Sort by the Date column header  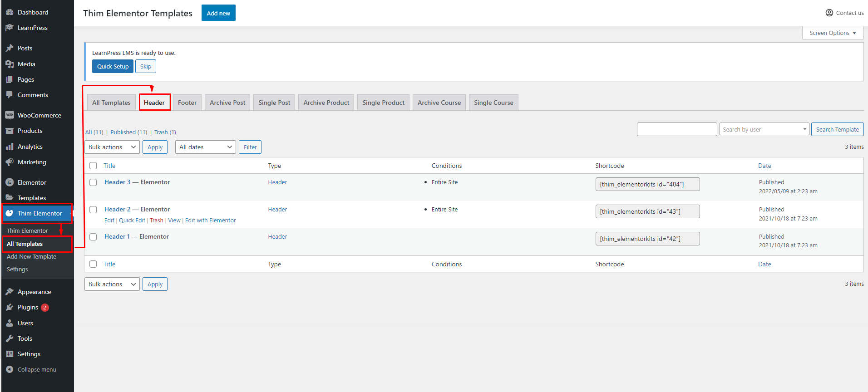tap(764, 166)
